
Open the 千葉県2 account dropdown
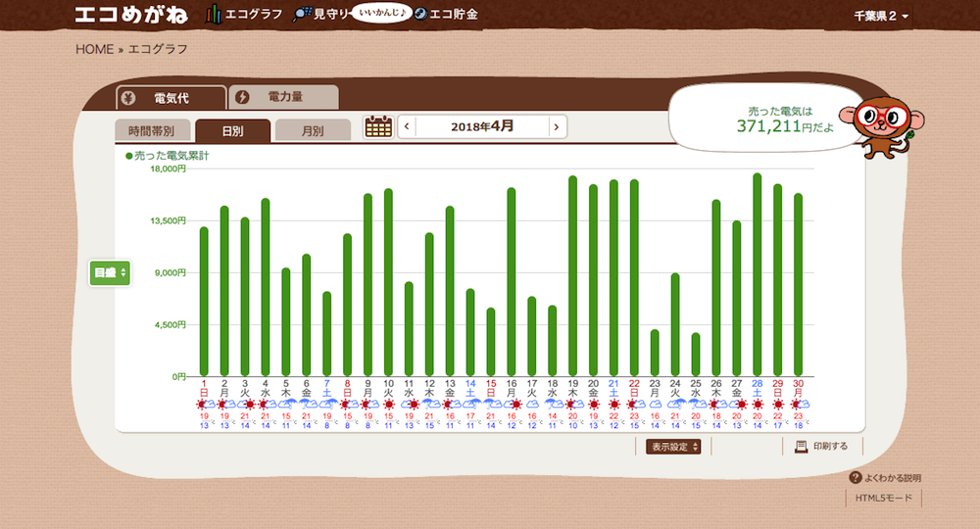click(881, 17)
